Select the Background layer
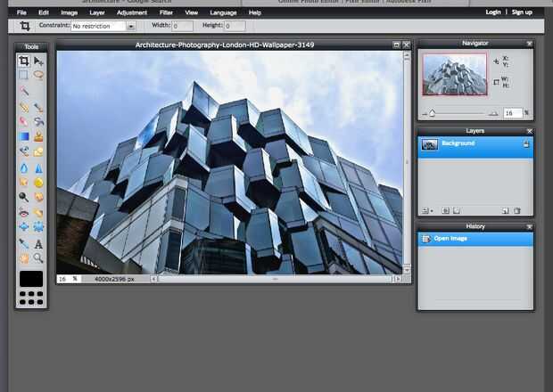 click(475, 147)
